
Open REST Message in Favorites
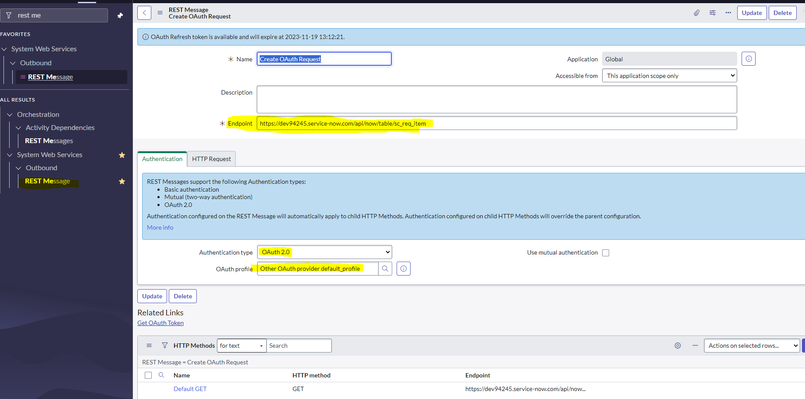(50, 77)
